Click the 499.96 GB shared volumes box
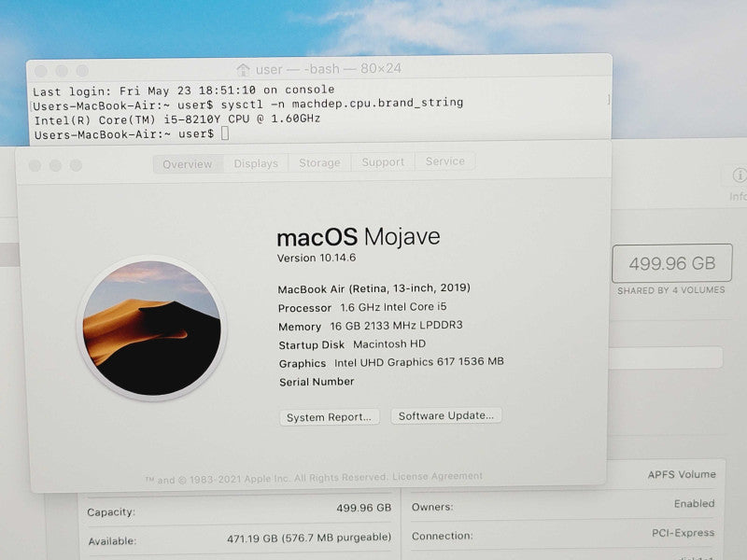This screenshot has width=747, height=560. 671,263
